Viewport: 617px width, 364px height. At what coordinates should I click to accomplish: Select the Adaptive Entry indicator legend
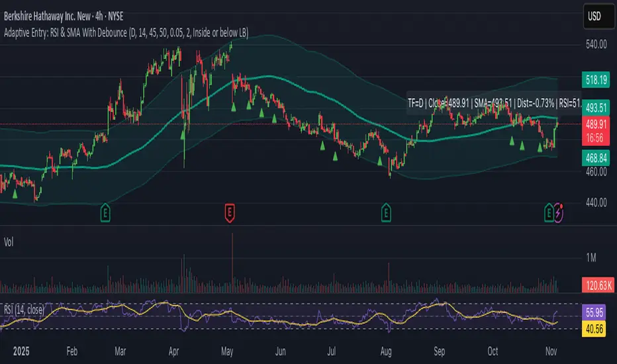126,32
